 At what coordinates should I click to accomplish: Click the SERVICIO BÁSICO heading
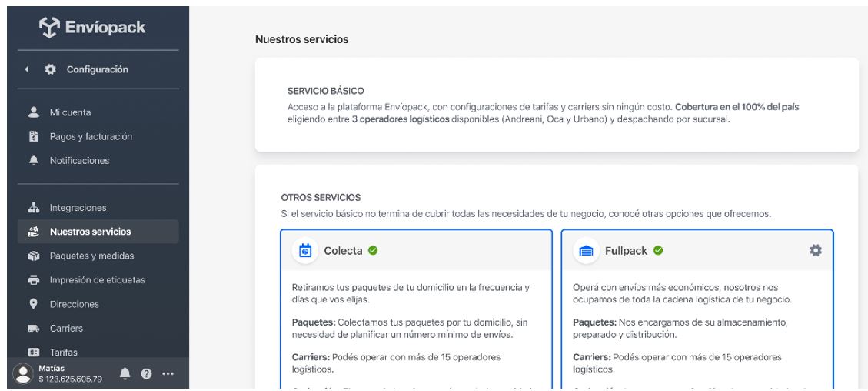pos(325,91)
